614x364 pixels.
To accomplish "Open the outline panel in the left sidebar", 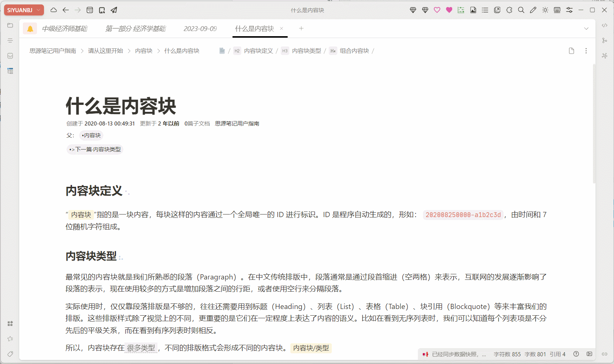I will pyautogui.click(x=10, y=41).
